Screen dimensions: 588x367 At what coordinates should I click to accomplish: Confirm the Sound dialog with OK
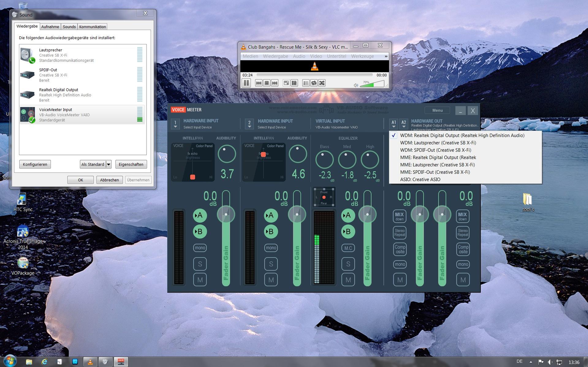pos(81,180)
